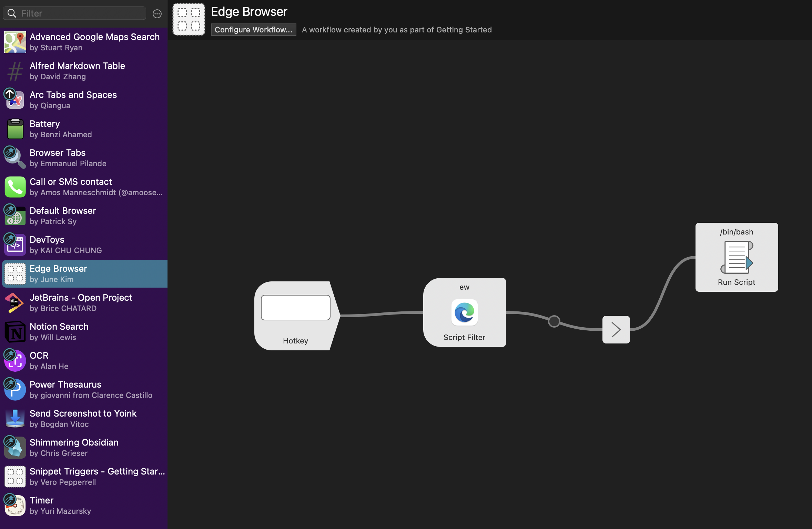Select the Run Script node's script icon
812x529 pixels.
(x=737, y=257)
